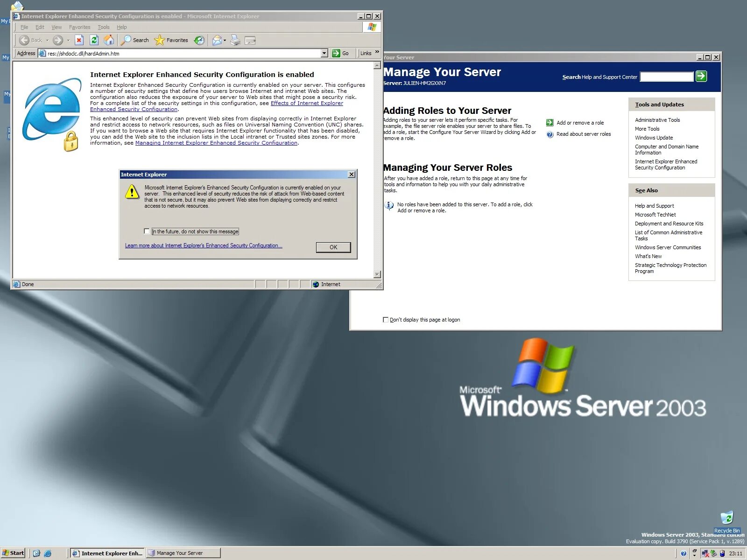
Task: Switch to Manage Your Server taskbar button
Action: click(183, 553)
